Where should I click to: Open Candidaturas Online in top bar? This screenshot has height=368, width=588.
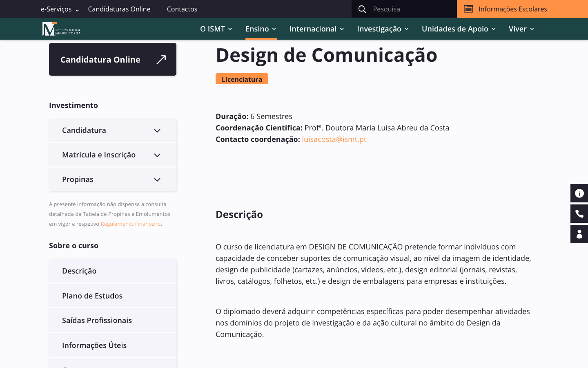point(119,9)
